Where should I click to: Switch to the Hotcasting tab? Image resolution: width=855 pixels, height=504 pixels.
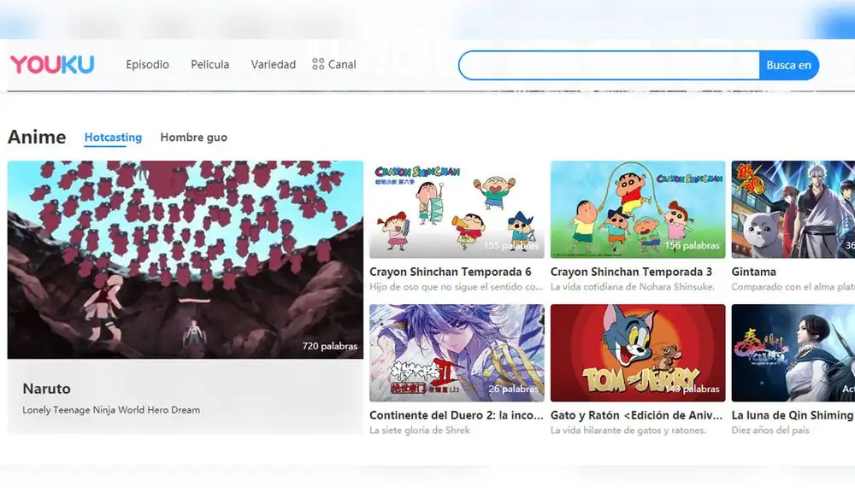click(112, 138)
